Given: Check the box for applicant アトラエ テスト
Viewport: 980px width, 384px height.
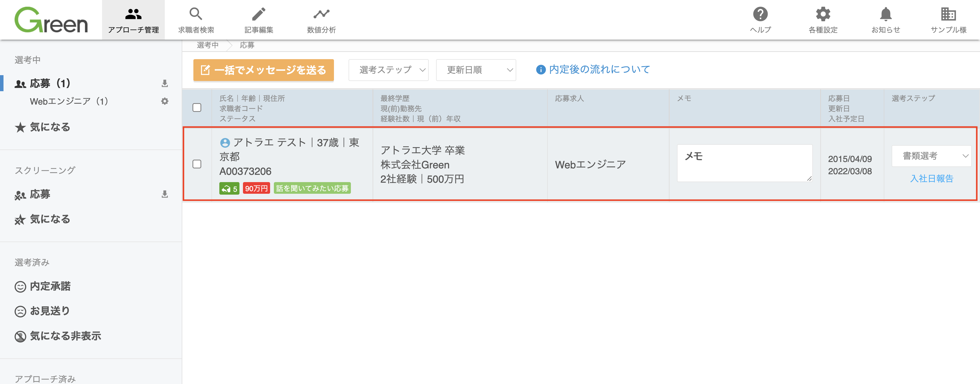Looking at the screenshot, I should pos(197,164).
